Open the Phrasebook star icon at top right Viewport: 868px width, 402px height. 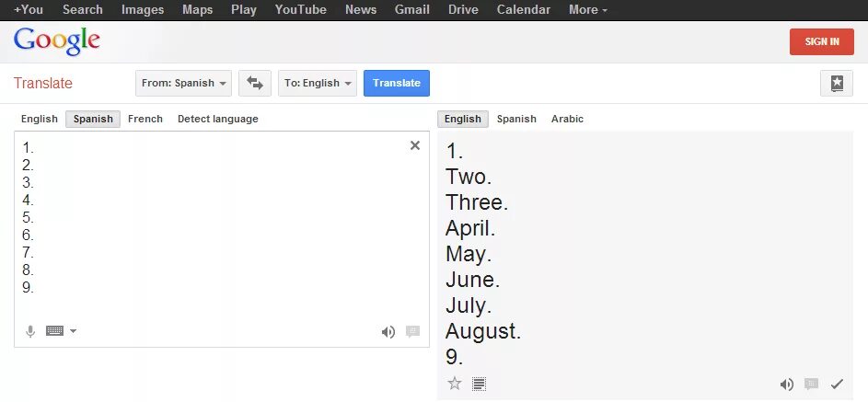click(837, 84)
